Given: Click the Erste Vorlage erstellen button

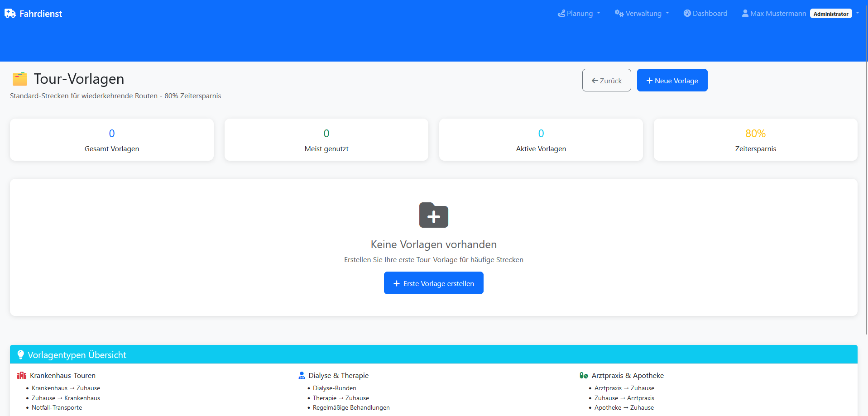Looking at the screenshot, I should click(x=433, y=282).
